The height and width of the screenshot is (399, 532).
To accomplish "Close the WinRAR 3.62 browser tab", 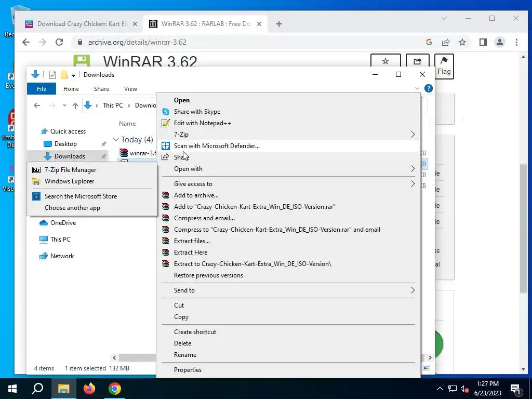I will [259, 24].
